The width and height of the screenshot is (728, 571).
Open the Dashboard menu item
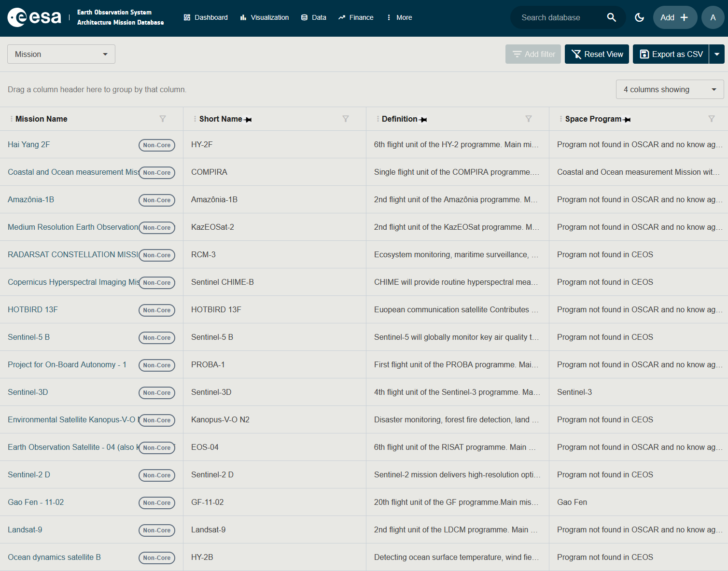(x=206, y=17)
